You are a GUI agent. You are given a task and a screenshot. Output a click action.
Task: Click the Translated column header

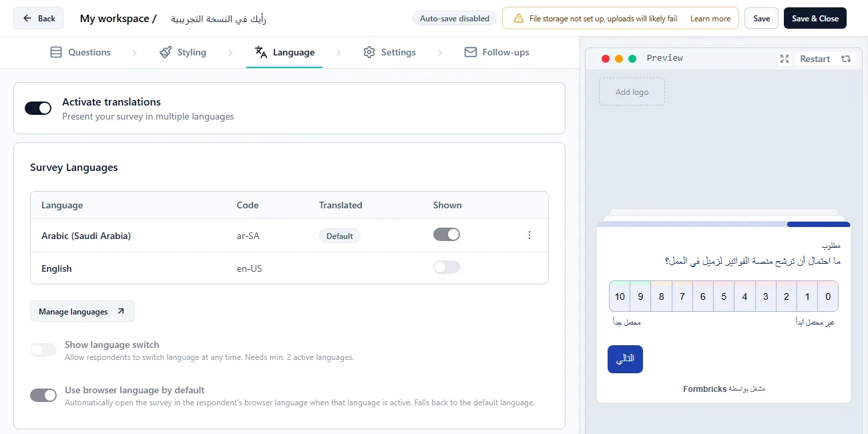click(x=341, y=205)
